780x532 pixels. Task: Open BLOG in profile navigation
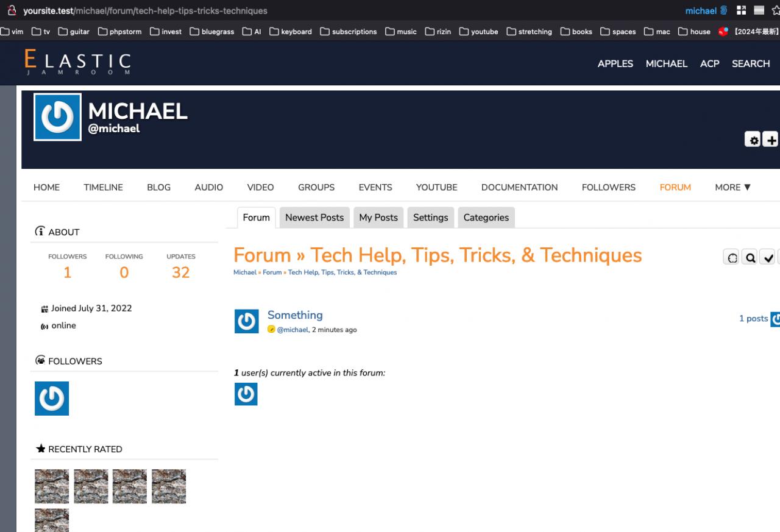pos(158,187)
